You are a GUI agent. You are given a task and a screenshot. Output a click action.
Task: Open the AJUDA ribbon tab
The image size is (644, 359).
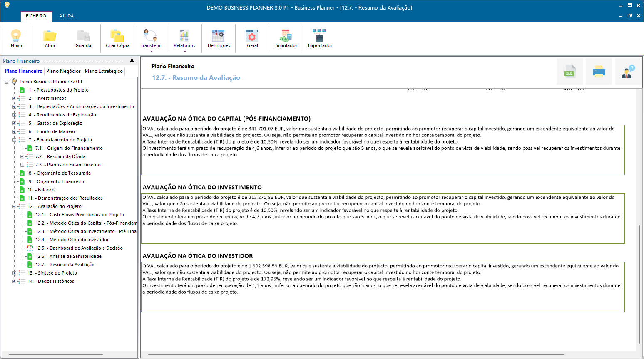click(x=66, y=16)
